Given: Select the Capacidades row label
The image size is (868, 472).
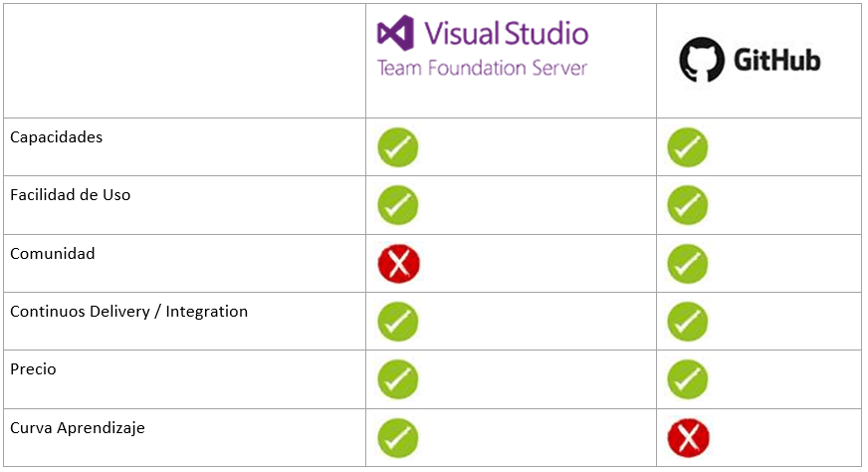Looking at the screenshot, I should [x=56, y=137].
